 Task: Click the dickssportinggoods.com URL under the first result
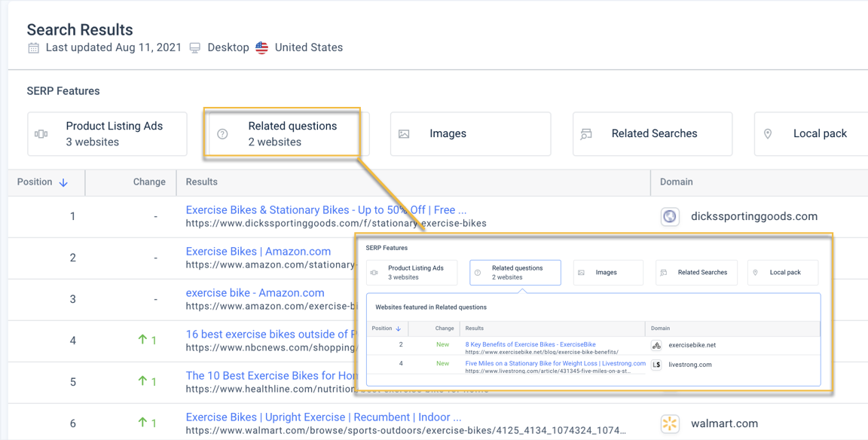pyautogui.click(x=336, y=224)
